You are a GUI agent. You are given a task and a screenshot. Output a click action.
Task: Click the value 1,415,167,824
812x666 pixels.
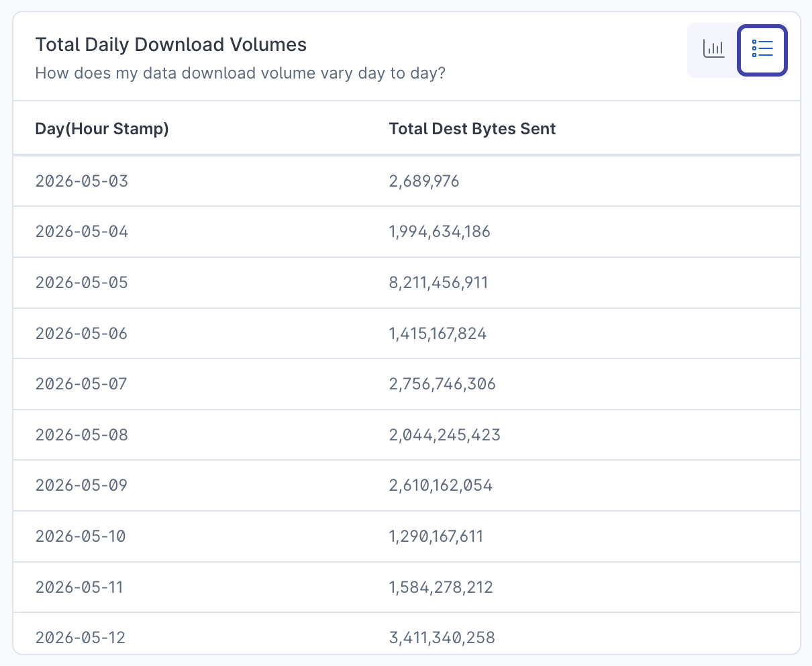[x=438, y=334]
